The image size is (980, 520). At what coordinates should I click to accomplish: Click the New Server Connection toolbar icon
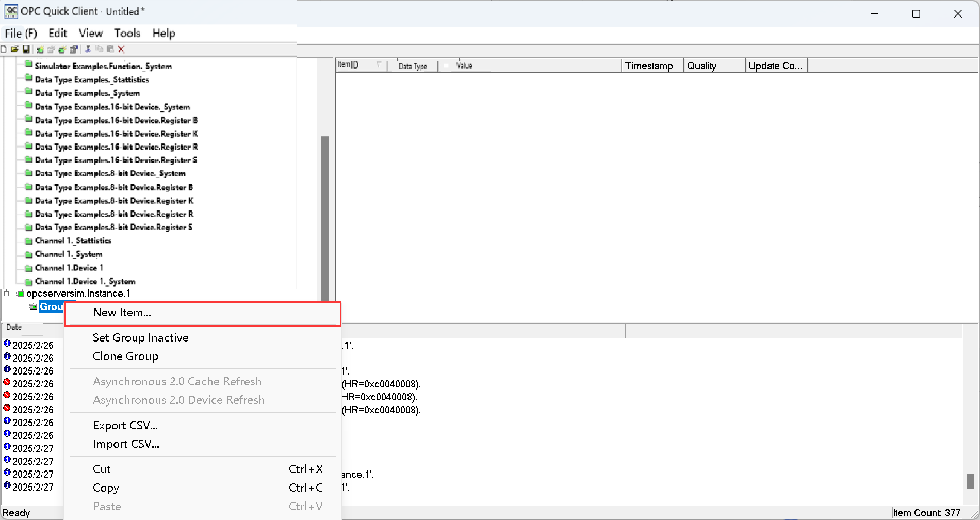tap(40, 50)
